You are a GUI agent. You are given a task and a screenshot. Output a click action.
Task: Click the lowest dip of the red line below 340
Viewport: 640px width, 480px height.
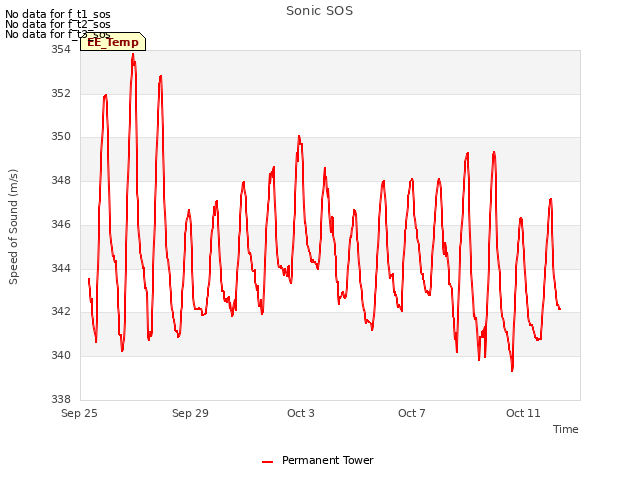[x=512, y=370]
